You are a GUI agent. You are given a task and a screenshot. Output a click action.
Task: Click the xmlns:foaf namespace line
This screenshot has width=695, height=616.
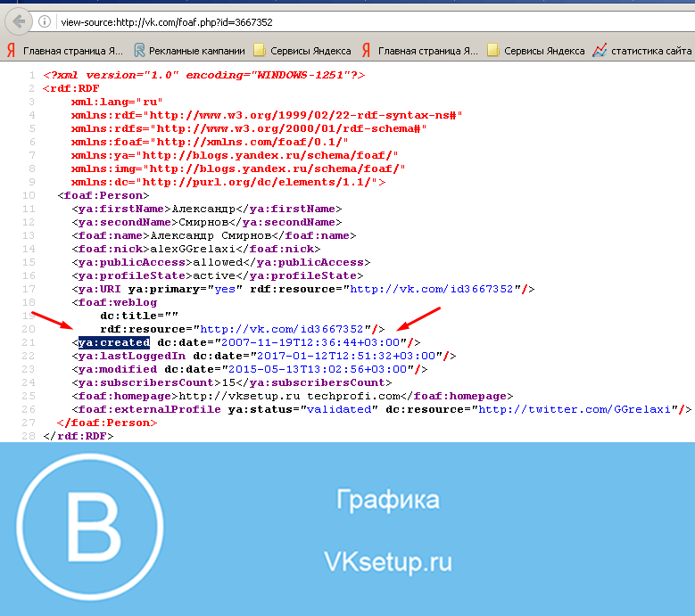(210, 142)
